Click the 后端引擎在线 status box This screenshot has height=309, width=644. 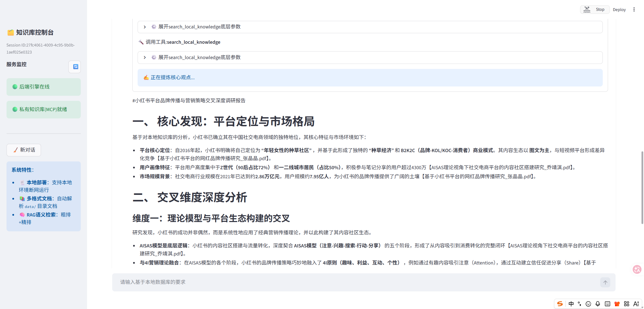click(44, 87)
